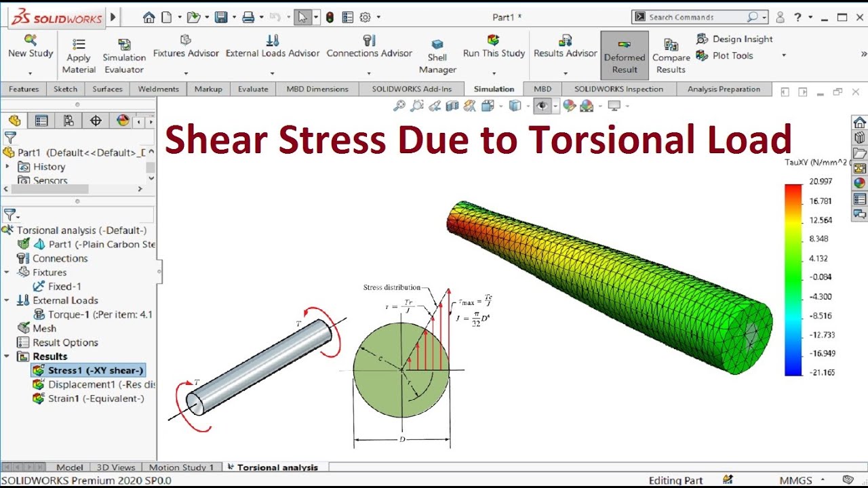Open the Motion Study 1 tab
The height and width of the screenshot is (488, 868).
181,467
